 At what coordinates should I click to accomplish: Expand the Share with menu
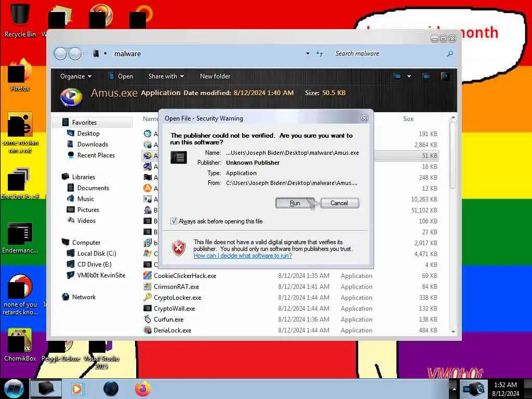[166, 76]
